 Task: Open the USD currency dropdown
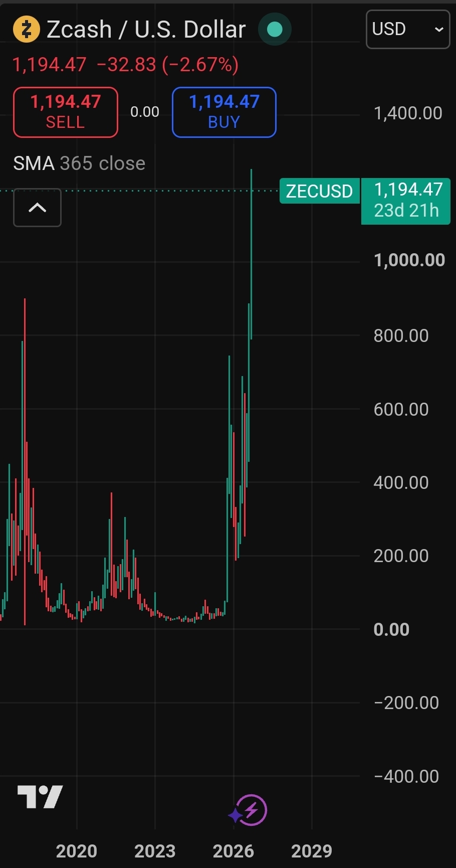coord(408,29)
